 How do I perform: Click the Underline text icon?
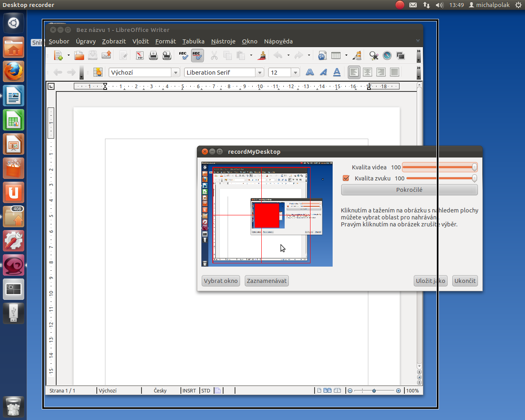337,72
